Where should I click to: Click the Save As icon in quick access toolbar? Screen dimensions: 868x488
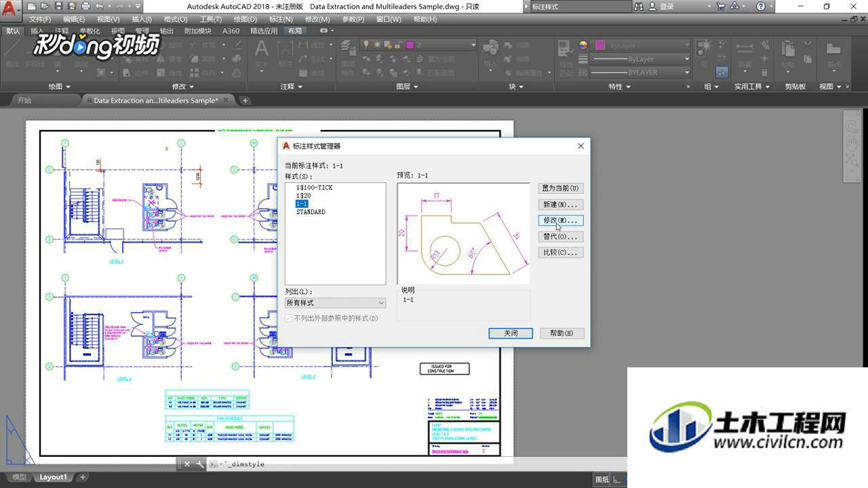[72, 6]
